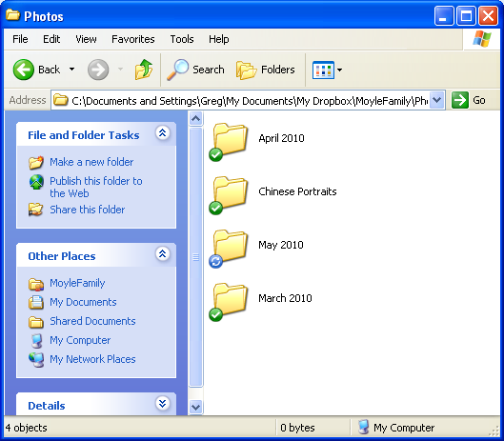Screen dimensions: 504x441
Task: Click the Views icon in toolbar
Action: click(323, 70)
